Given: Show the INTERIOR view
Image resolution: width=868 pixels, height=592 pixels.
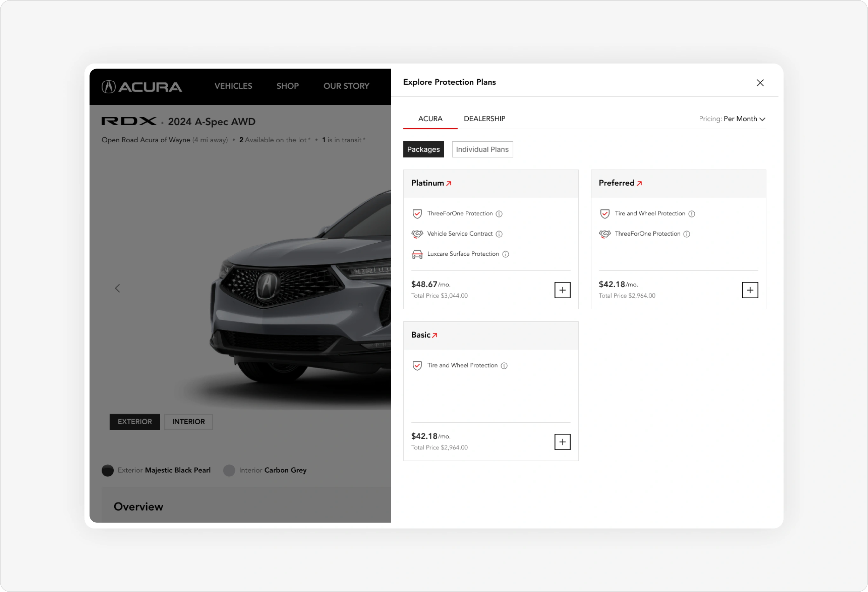Looking at the screenshot, I should 189,422.
